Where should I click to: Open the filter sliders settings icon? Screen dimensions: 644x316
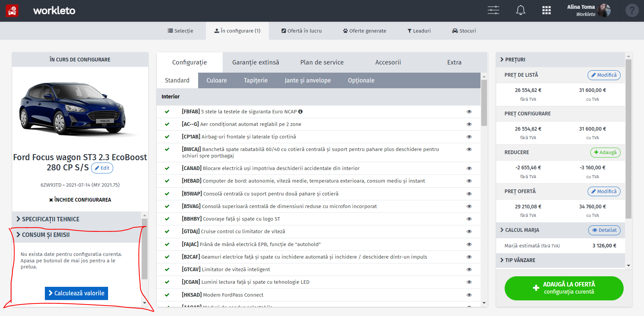[x=493, y=10]
